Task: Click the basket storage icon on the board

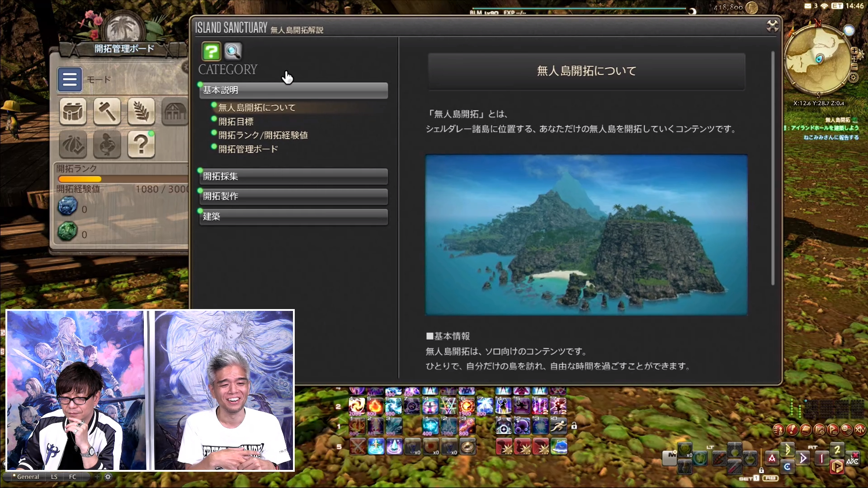Action: coord(73,111)
